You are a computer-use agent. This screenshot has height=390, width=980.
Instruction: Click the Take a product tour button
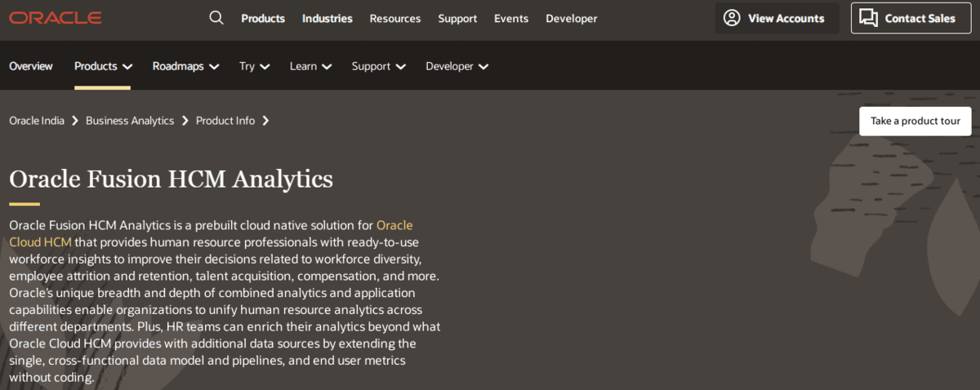coord(915,121)
